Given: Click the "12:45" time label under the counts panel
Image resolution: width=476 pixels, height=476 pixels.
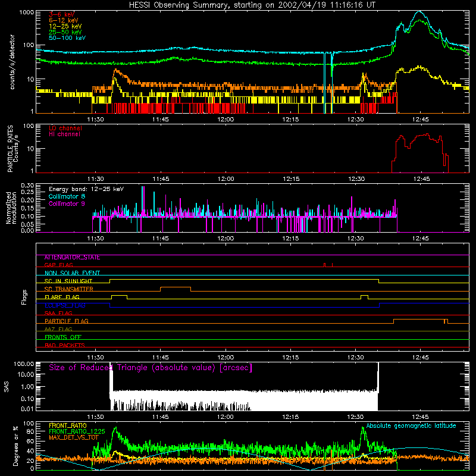Looking at the screenshot, I should (421, 120).
